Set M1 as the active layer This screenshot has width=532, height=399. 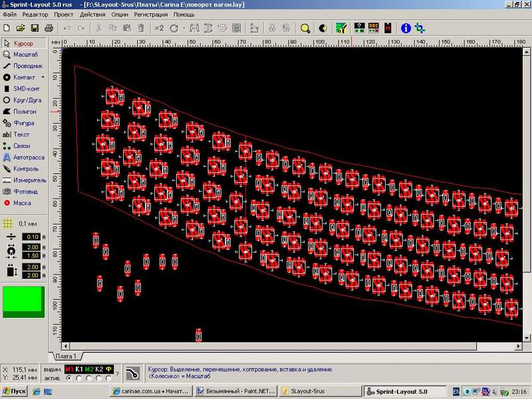click(70, 378)
